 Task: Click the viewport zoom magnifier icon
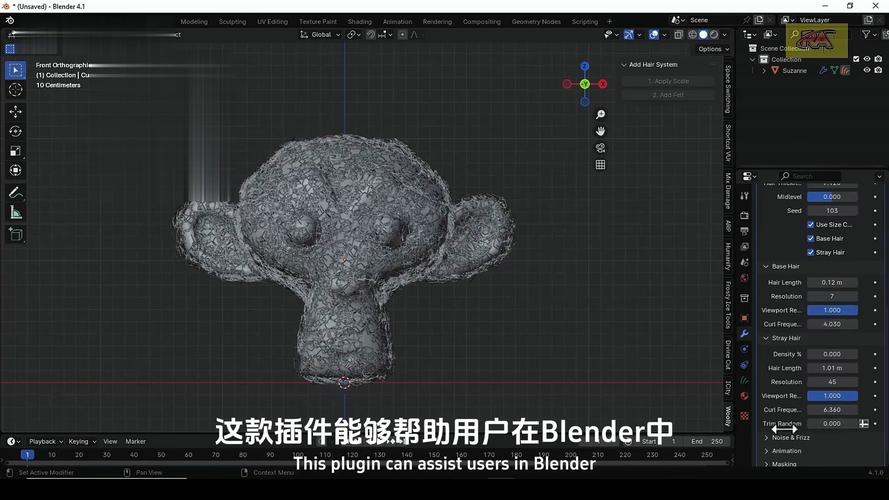600,115
